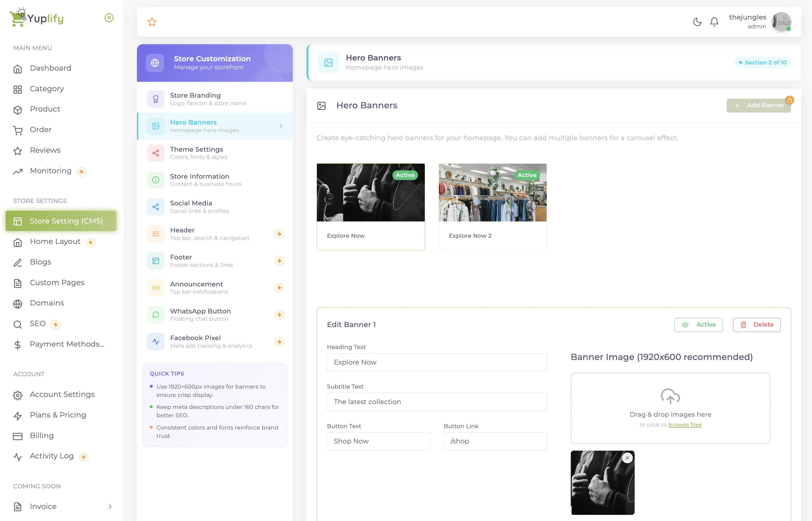The width and height of the screenshot is (812, 521).
Task: Open Reviews menu item
Action: click(x=61, y=150)
